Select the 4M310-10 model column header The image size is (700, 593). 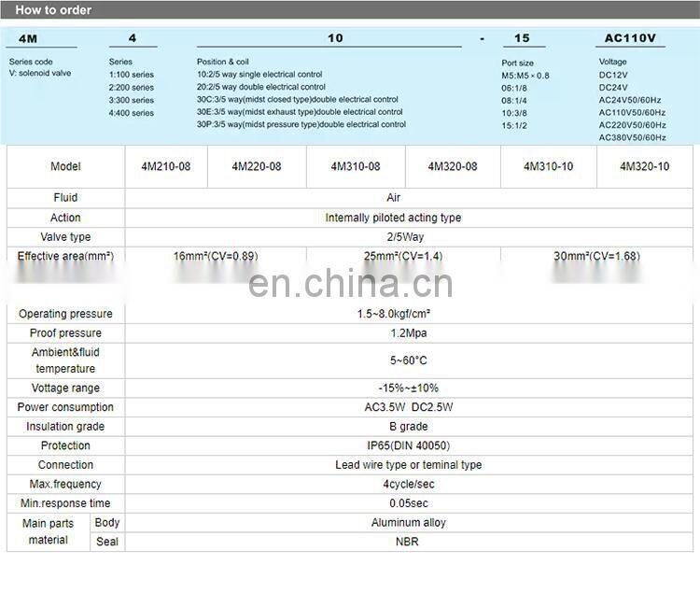pos(548,166)
